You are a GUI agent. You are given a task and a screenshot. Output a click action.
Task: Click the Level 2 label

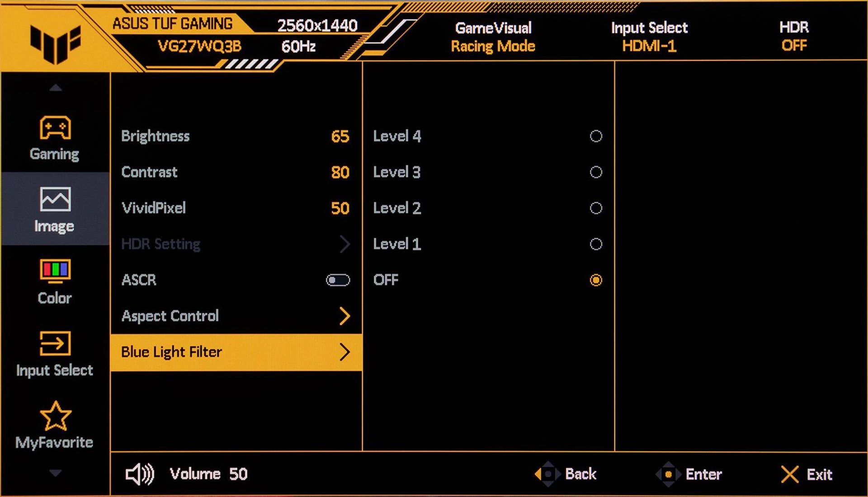coord(397,208)
